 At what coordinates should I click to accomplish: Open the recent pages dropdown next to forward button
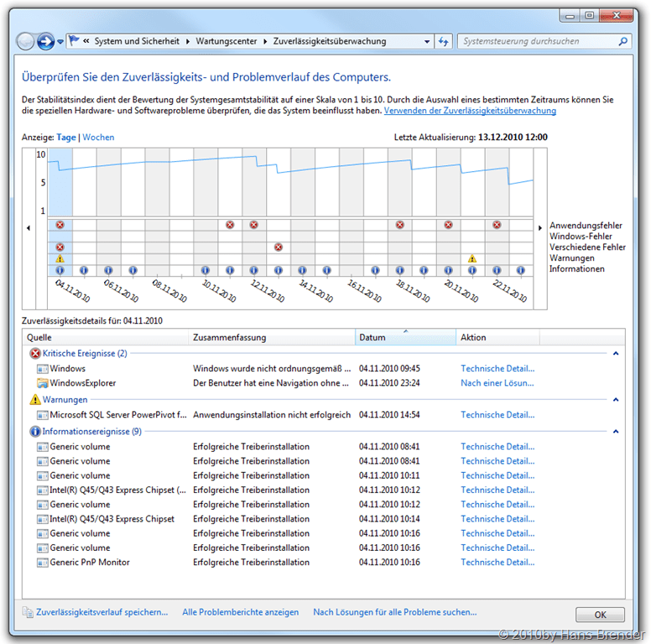(60, 41)
